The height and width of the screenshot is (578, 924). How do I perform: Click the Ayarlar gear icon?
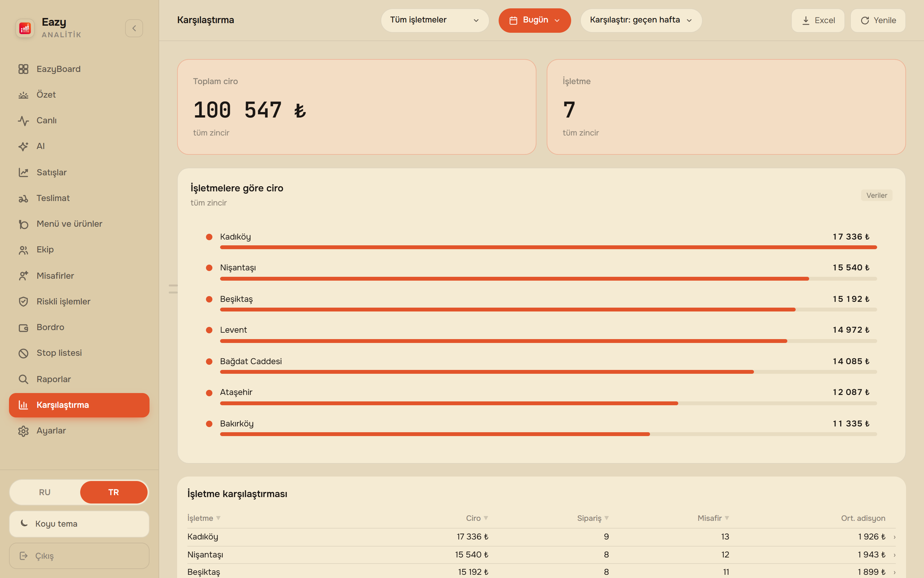(23, 431)
